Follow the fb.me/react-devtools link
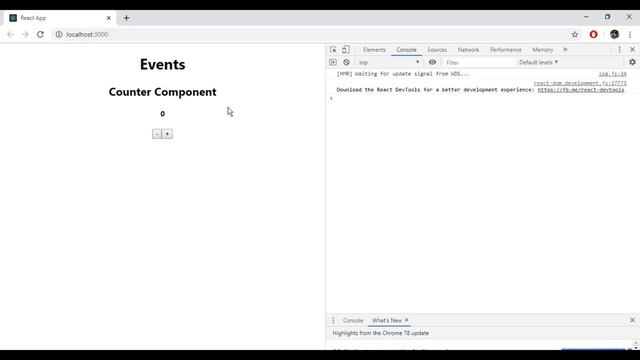The image size is (640, 360). coord(580,90)
